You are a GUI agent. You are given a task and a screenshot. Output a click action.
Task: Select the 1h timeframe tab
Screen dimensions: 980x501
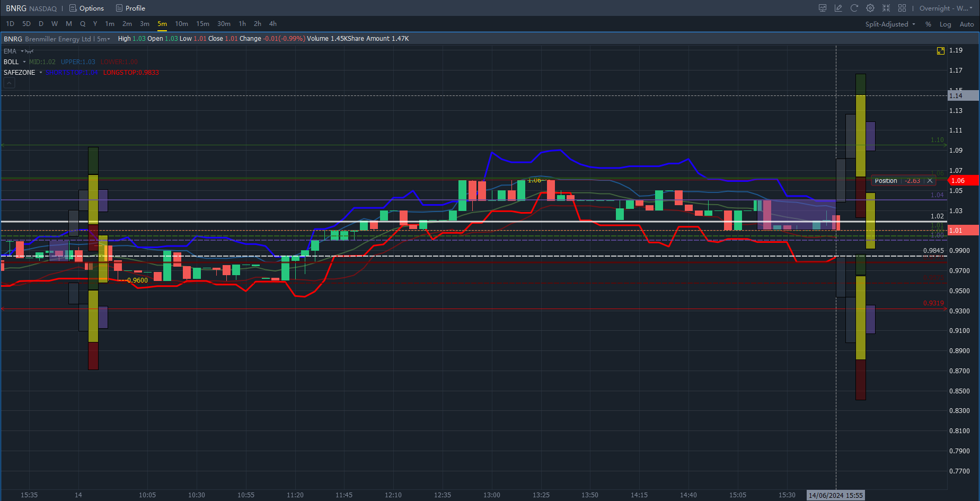[242, 24]
